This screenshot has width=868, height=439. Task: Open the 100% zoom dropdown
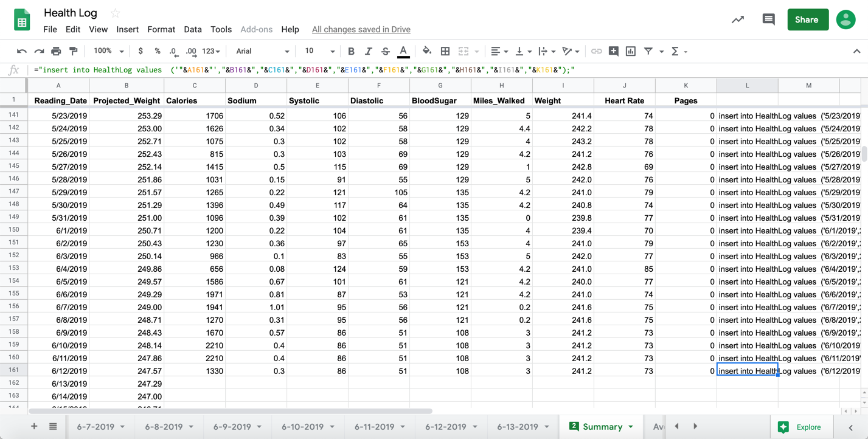108,52
